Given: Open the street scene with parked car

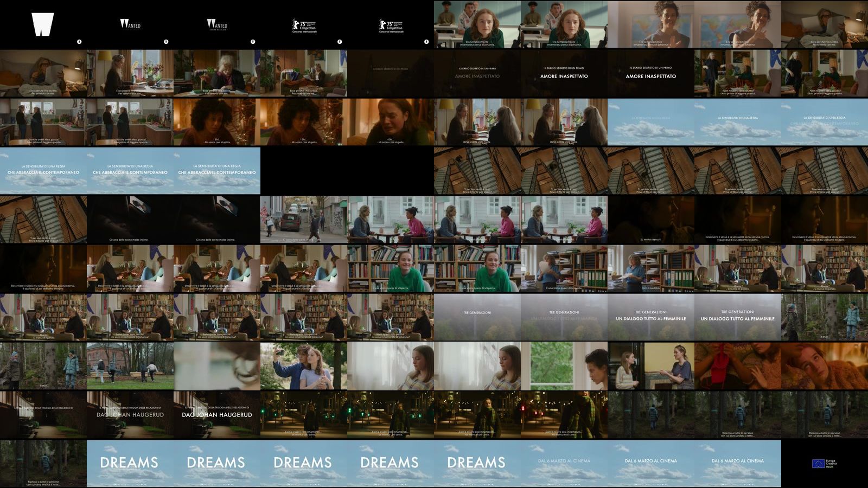Looking at the screenshot, I should [304, 220].
